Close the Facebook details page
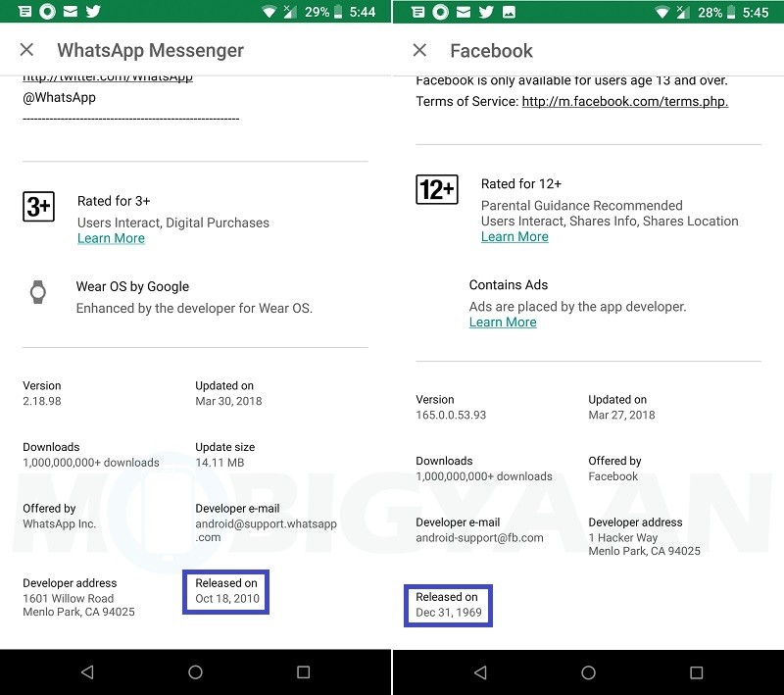This screenshot has height=695, width=784. [x=420, y=50]
